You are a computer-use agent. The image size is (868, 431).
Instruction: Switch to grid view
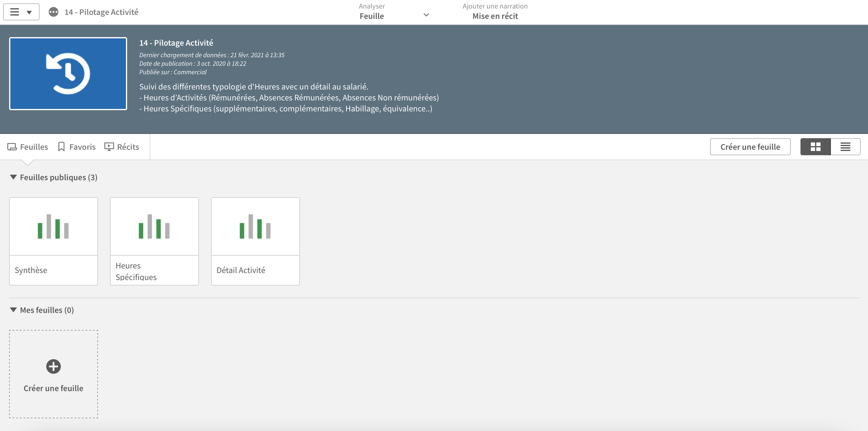pos(815,147)
